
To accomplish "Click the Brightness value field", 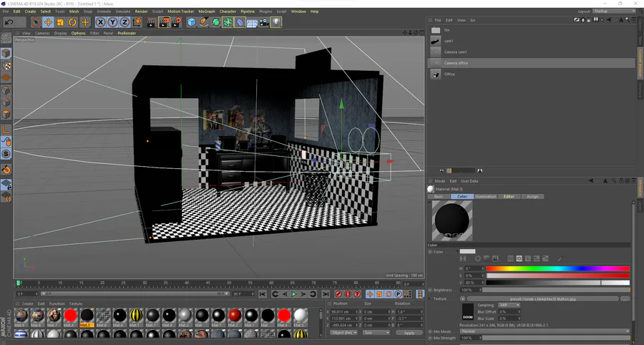I will [470, 290].
